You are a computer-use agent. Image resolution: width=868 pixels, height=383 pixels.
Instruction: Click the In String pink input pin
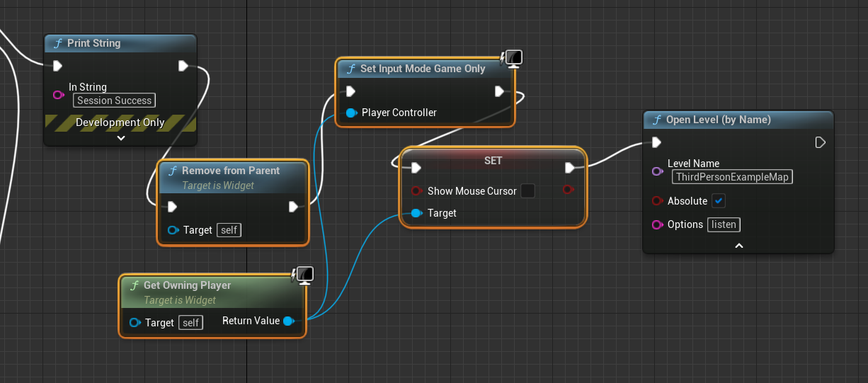coord(59,95)
